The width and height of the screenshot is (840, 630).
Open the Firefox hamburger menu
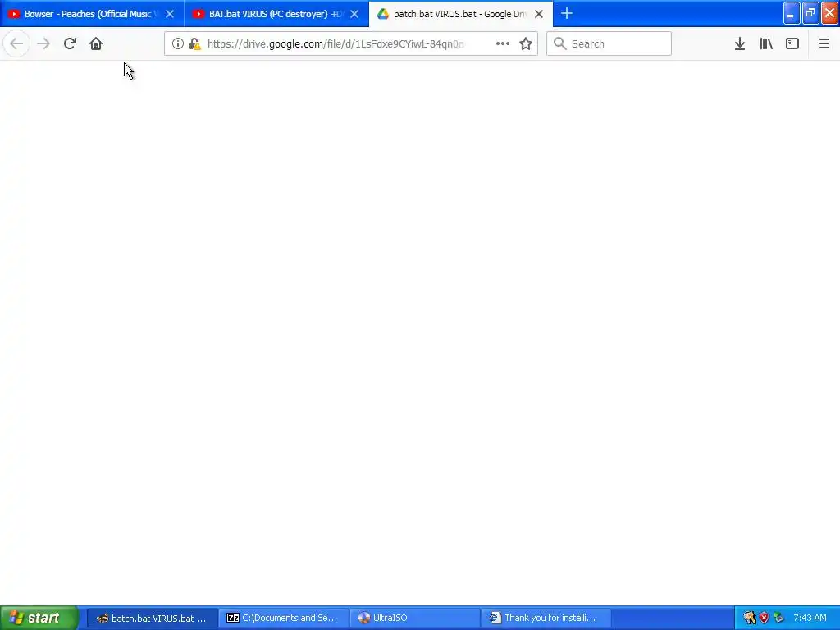coord(824,44)
